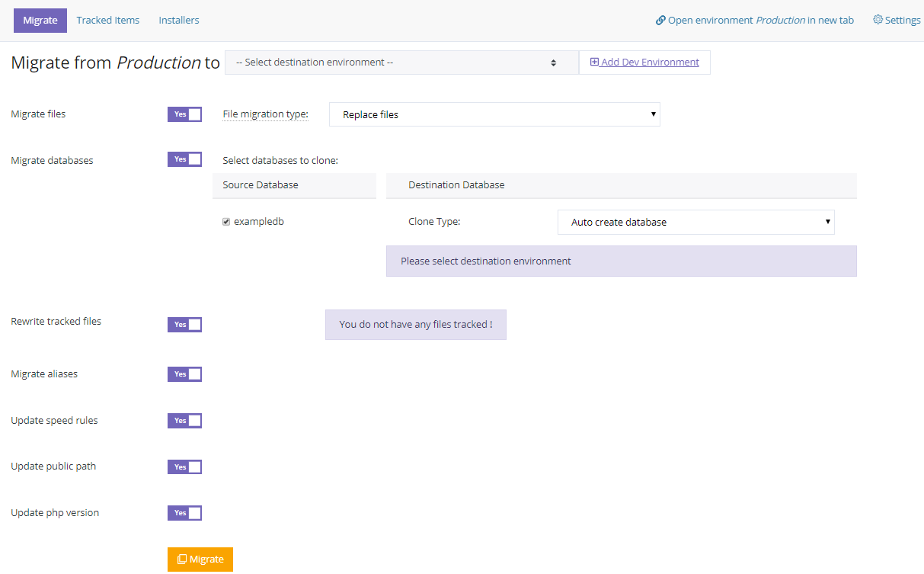The width and height of the screenshot is (924, 574).
Task: Expand the File migration type dropdown
Action: point(494,114)
